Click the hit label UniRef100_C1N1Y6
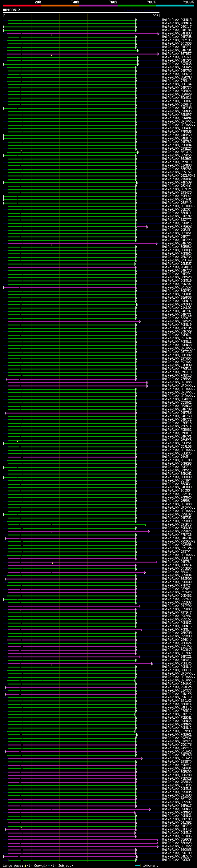The height and width of the screenshot is (868, 197). tap(177, 694)
